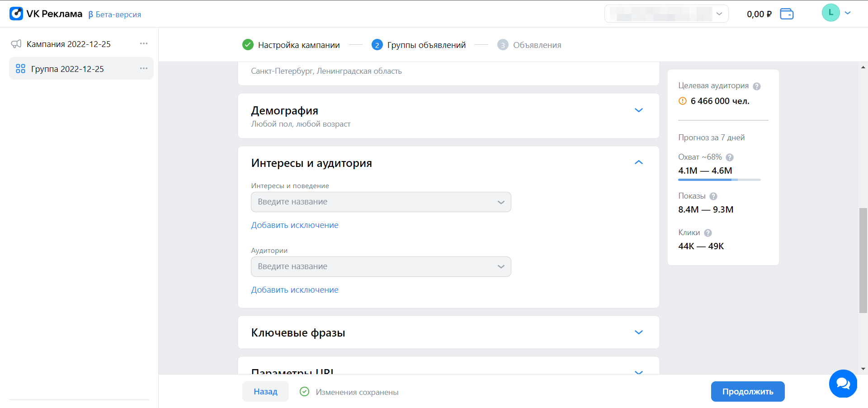868x408 pixels.
Task: Open the Интересы и поведение dropdown
Action: point(381,202)
